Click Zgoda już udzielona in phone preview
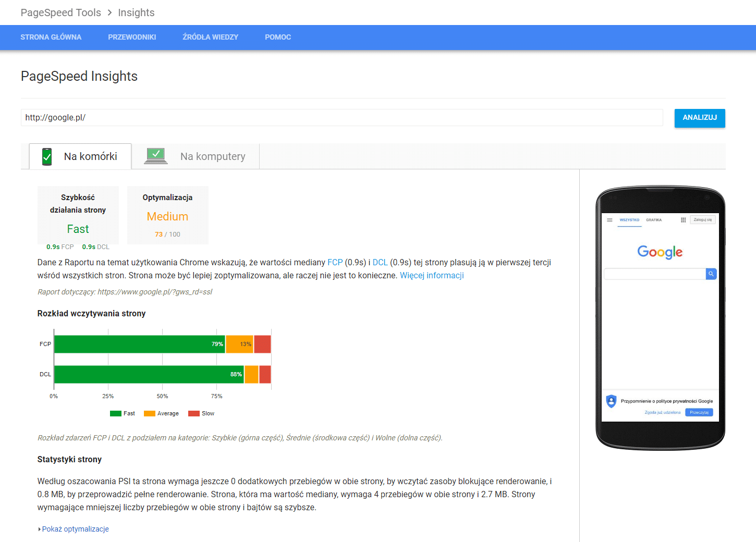The image size is (756, 542). 663,412
